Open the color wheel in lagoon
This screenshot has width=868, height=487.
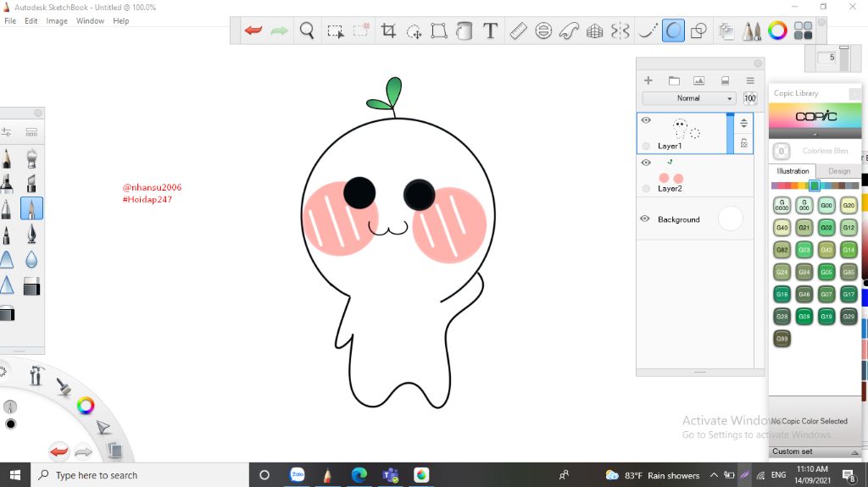86,406
